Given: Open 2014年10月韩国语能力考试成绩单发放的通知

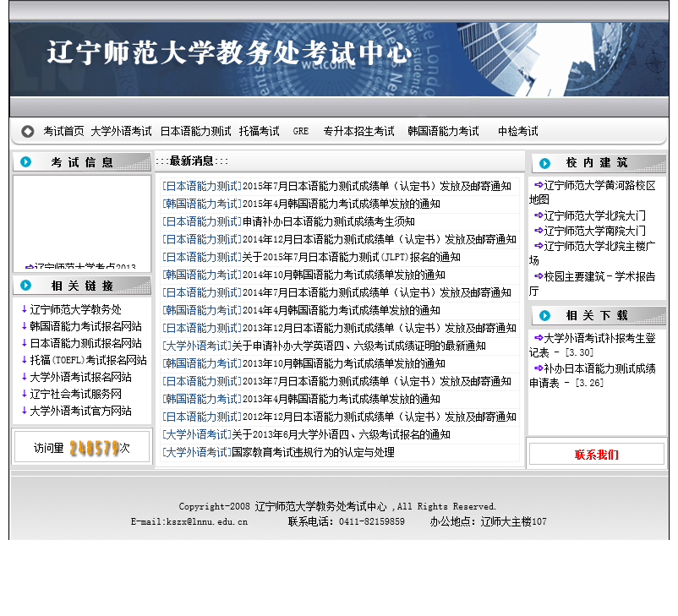Looking at the screenshot, I should tap(344, 275).
